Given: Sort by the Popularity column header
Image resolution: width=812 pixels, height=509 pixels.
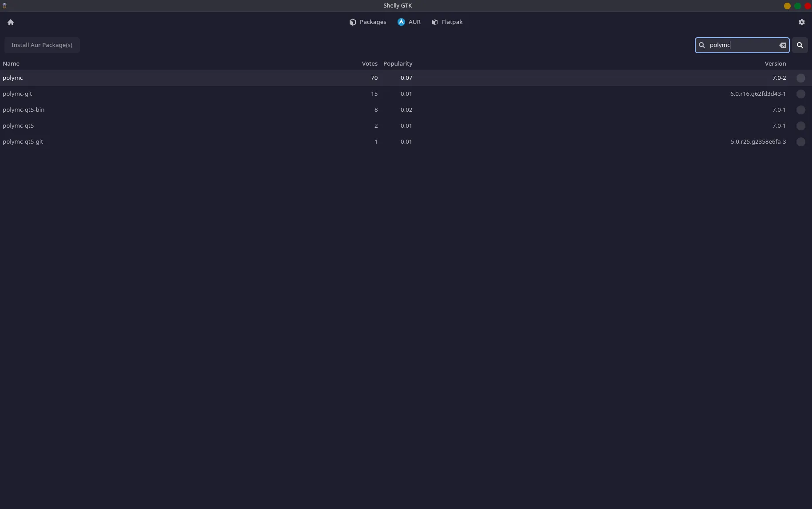Looking at the screenshot, I should [398, 64].
